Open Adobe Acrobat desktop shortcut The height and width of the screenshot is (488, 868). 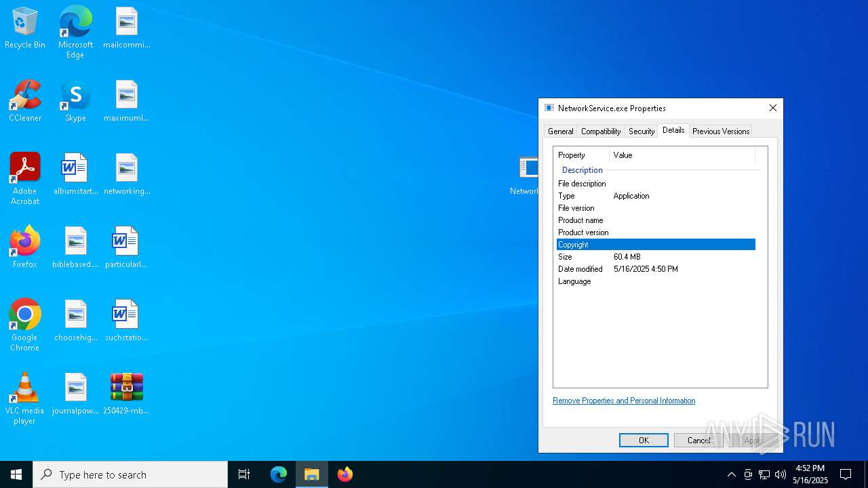(25, 179)
